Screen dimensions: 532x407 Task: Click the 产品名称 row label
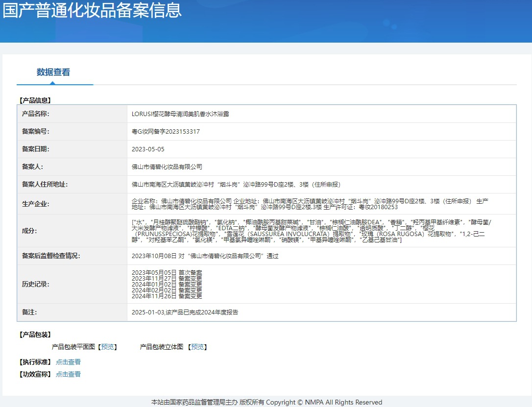click(x=36, y=114)
